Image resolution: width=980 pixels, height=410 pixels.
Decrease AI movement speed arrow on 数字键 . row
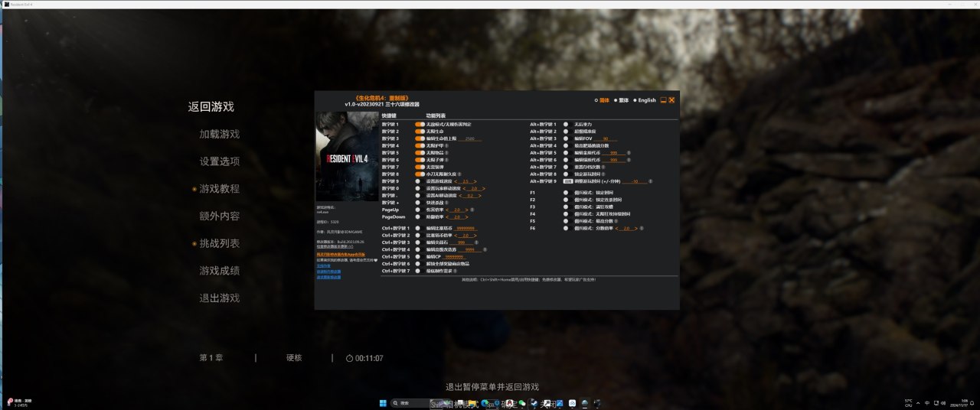pyautogui.click(x=460, y=196)
